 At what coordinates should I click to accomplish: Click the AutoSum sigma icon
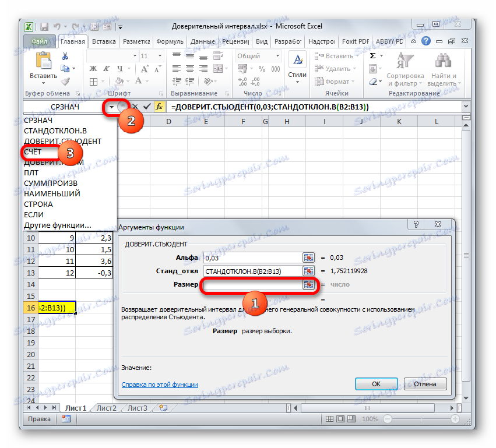[373, 56]
